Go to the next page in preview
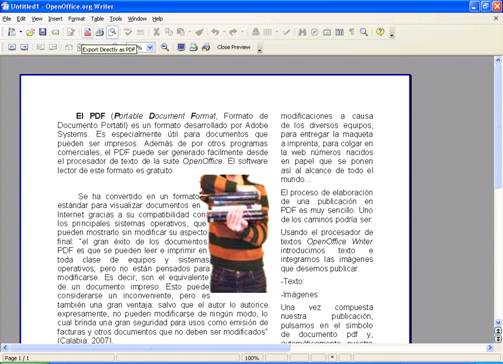 click(x=24, y=47)
